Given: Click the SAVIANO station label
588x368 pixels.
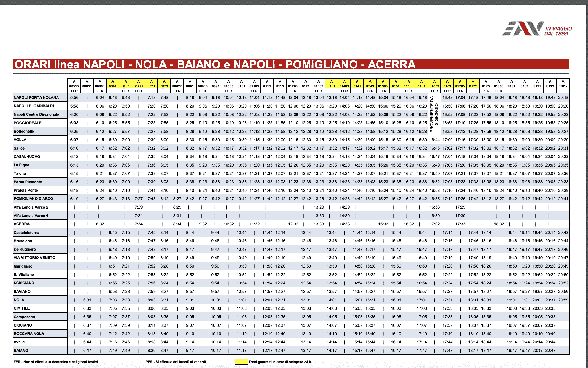Looking at the screenshot, I should (x=22, y=292).
